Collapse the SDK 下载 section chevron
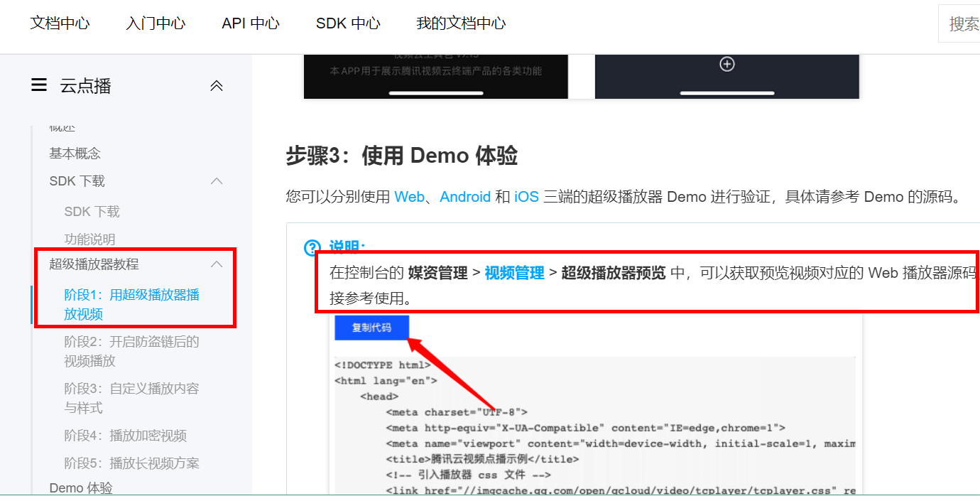This screenshot has height=501, width=980. tap(217, 181)
